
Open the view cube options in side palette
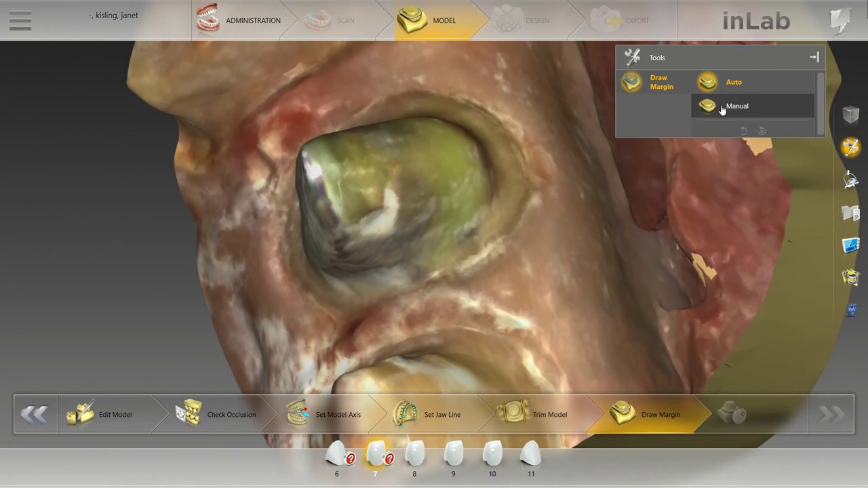[x=850, y=114]
